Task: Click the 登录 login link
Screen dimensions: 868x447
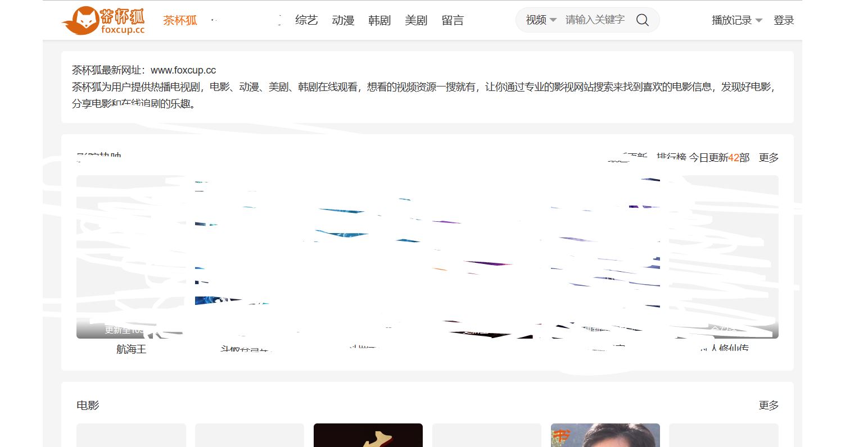Action: click(784, 20)
